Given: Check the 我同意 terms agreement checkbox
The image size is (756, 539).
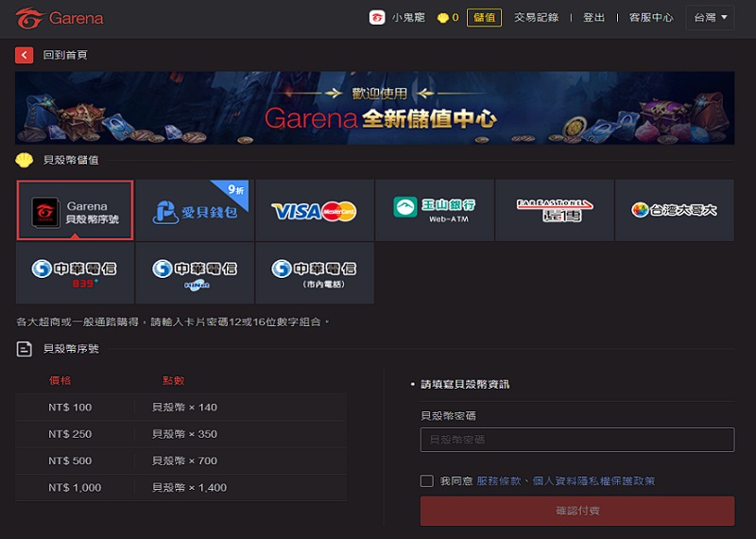Looking at the screenshot, I should (427, 481).
